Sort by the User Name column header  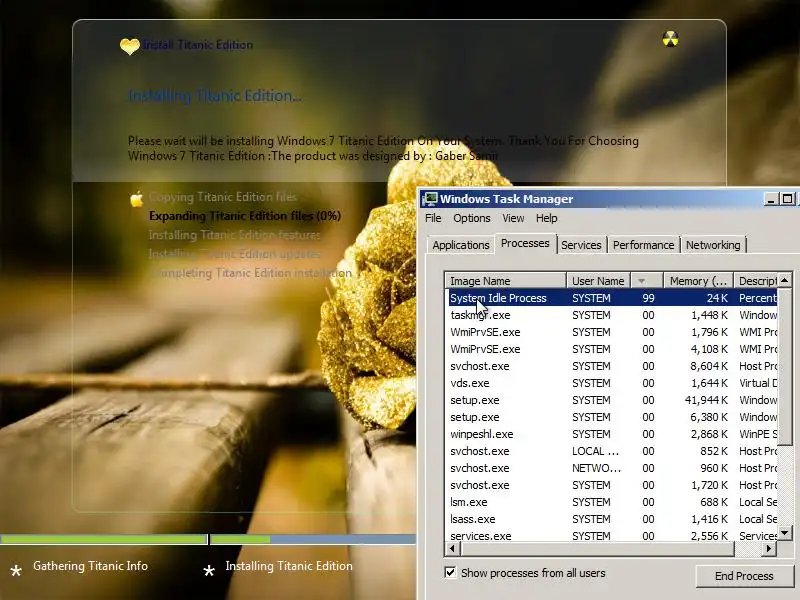click(598, 281)
